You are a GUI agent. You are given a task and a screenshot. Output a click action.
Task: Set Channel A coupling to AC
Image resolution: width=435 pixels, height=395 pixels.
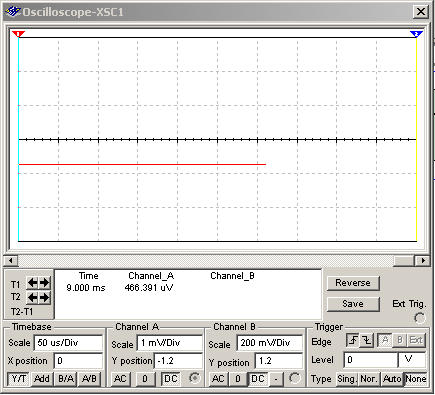[120, 379]
